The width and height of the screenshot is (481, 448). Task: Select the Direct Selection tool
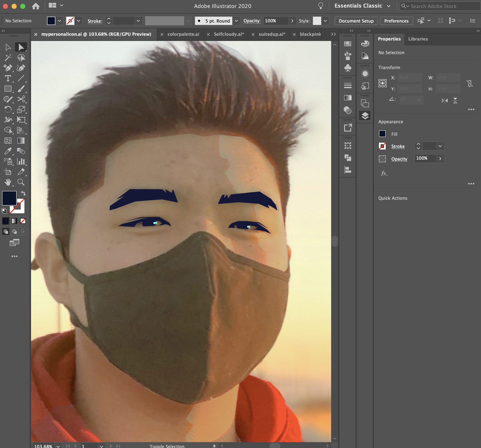click(x=21, y=47)
